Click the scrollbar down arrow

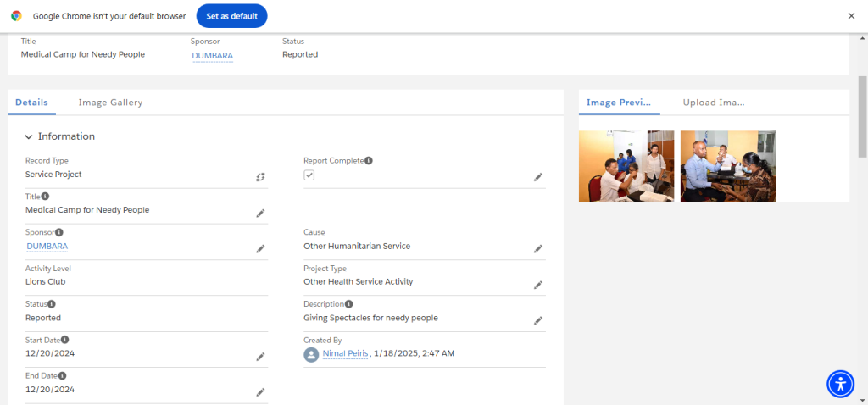point(862,399)
